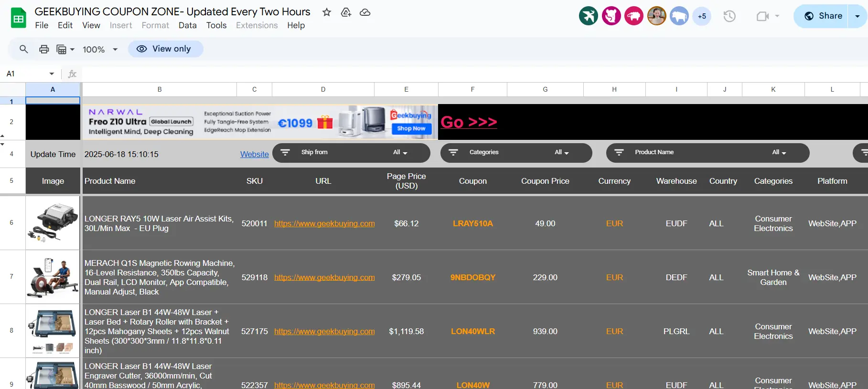The image size is (868, 389).
Task: Click the video call camera icon
Action: (762, 16)
